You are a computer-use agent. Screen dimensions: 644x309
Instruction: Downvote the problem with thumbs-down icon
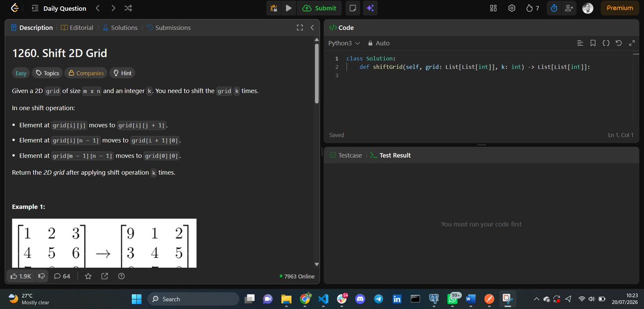(x=41, y=276)
